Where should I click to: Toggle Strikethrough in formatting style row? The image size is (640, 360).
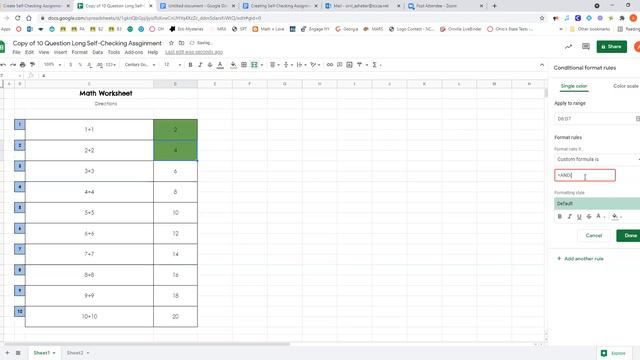tap(589, 216)
